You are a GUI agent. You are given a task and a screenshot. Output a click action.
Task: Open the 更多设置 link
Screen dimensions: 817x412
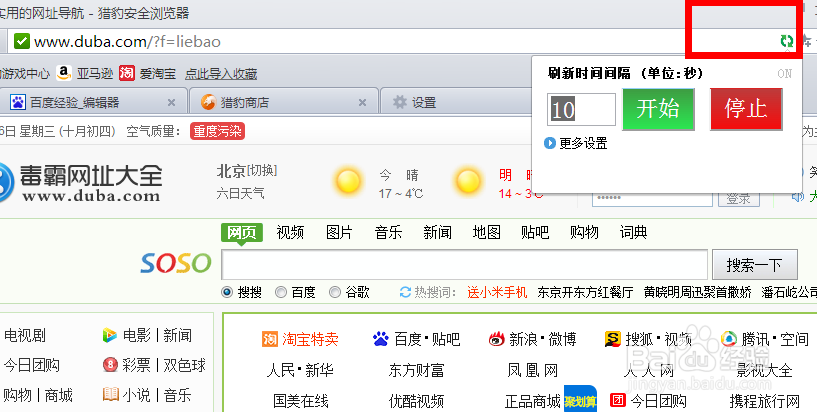click(583, 143)
